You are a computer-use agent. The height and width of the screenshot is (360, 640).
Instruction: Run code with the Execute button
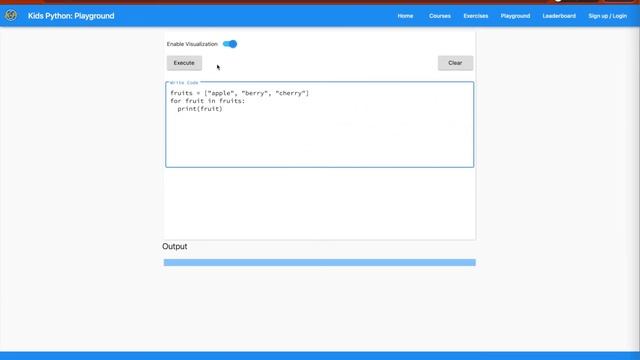[x=184, y=63]
